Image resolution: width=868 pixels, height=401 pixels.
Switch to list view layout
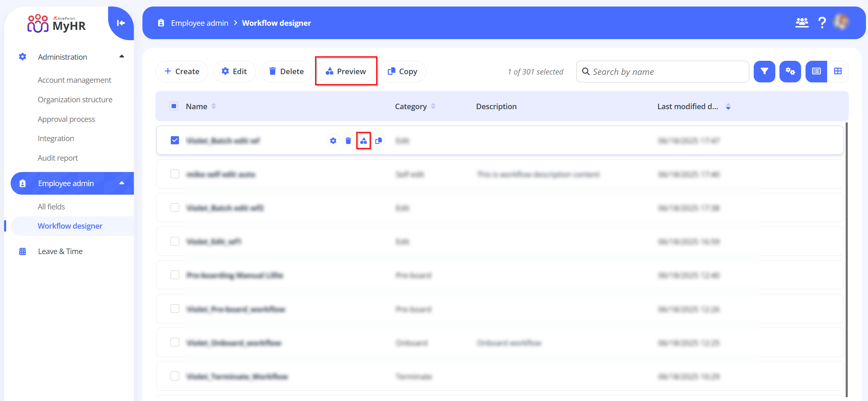pos(816,71)
